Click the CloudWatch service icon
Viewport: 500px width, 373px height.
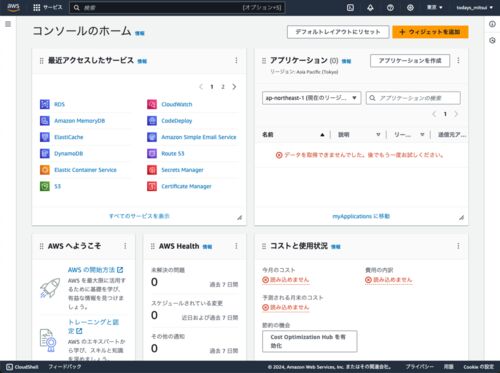pyautogui.click(x=152, y=104)
